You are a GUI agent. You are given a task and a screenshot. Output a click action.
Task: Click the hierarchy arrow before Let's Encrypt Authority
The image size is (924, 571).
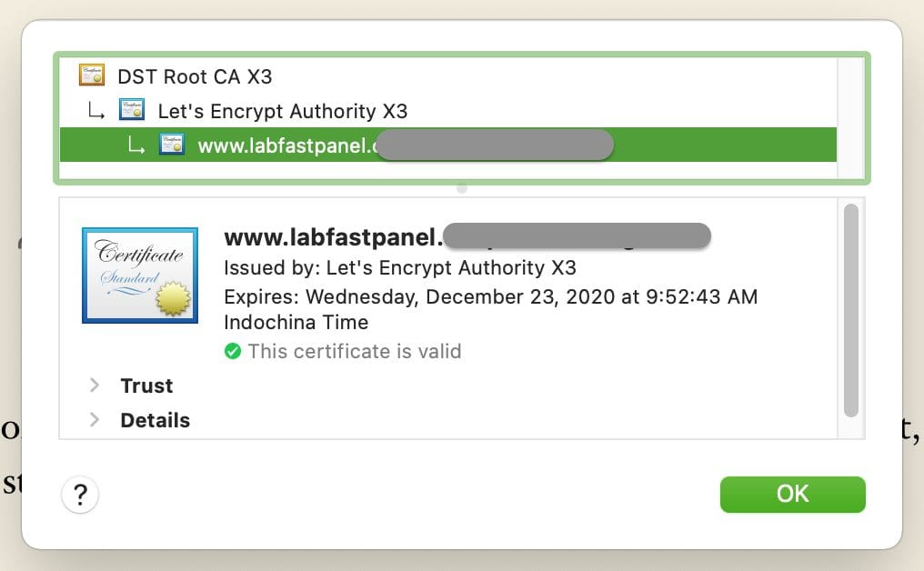tap(95, 112)
